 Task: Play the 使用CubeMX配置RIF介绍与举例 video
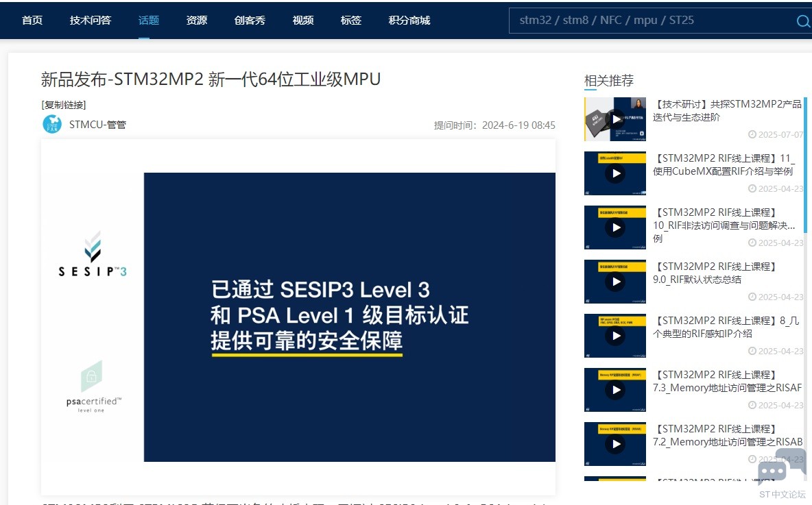point(614,173)
